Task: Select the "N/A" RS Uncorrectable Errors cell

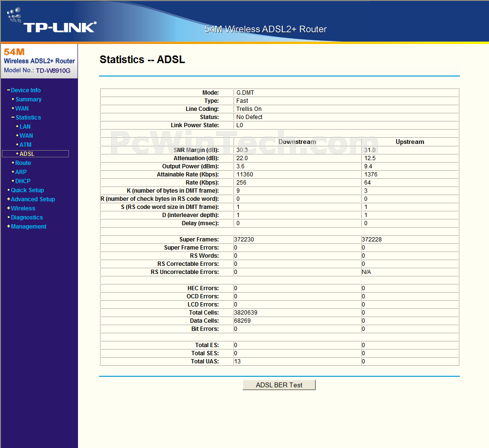Action: pos(367,272)
